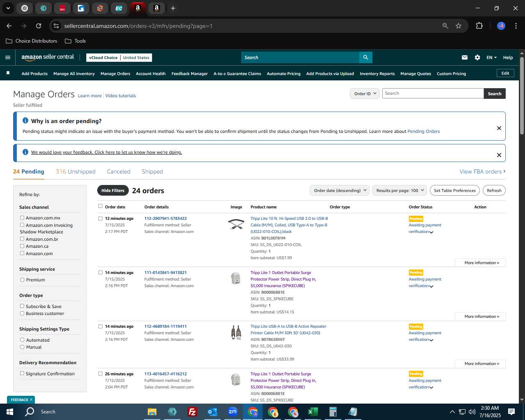Image resolution: width=525 pixels, height=420 pixels.
Task: Open FileZilla from the taskbar
Action: [x=192, y=412]
